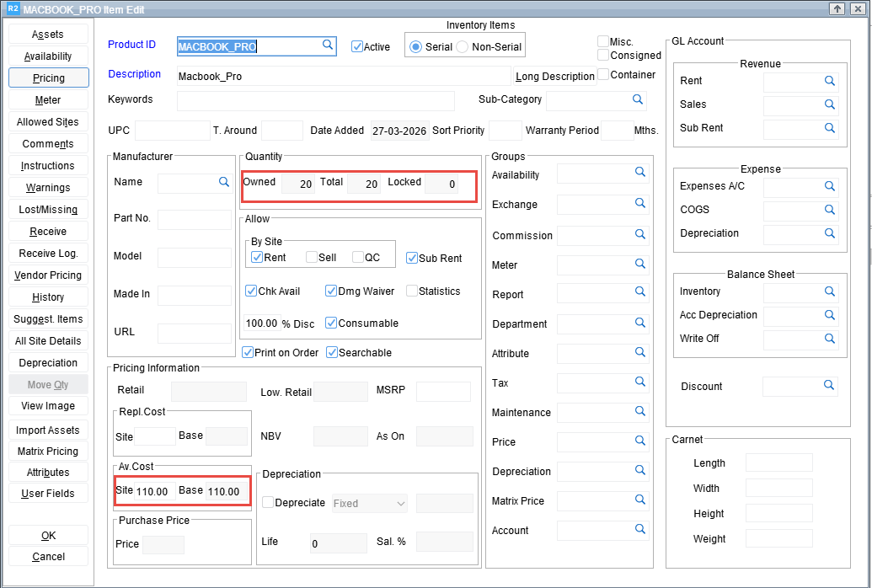Open the Discount account lookup icon
Viewport: 872px width, 588px height.
[x=830, y=386]
